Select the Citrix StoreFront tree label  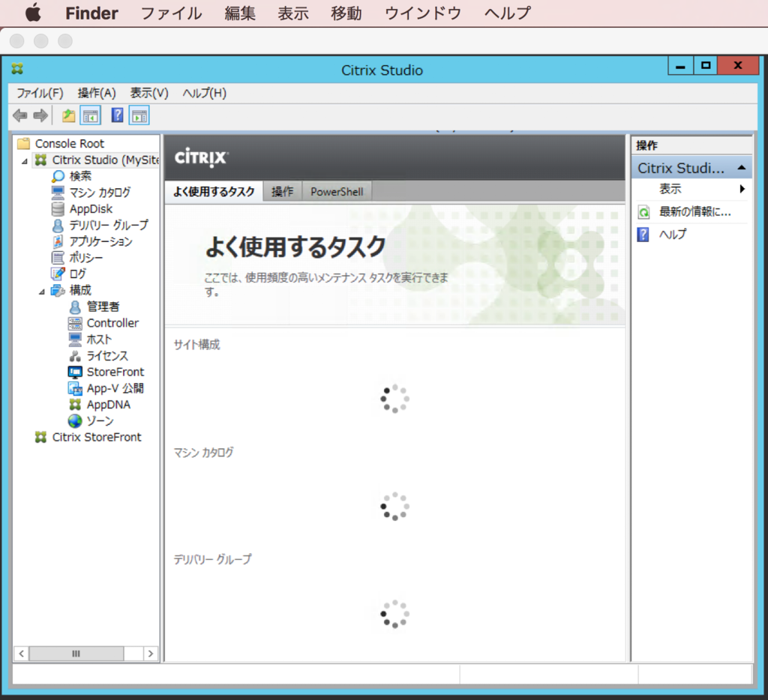pos(97,437)
